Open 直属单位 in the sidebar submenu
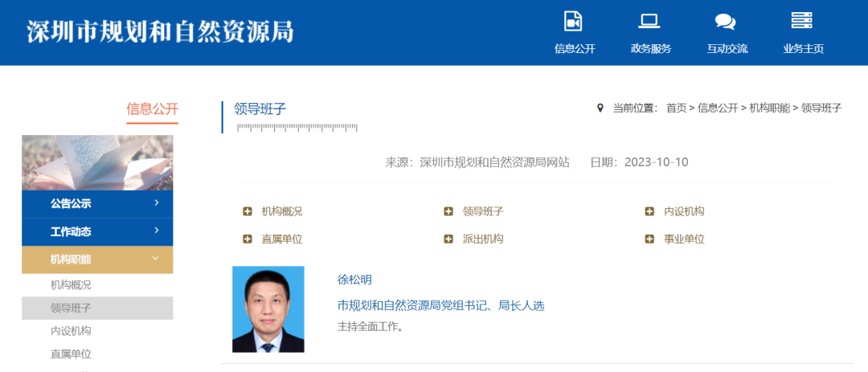Image resolution: width=868 pixels, height=372 pixels. click(x=71, y=354)
